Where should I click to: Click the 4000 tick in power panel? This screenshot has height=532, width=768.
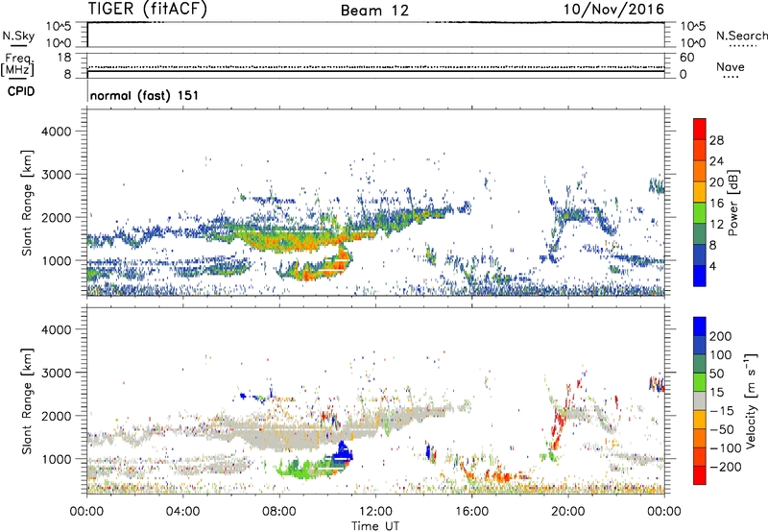pyautogui.click(x=56, y=132)
